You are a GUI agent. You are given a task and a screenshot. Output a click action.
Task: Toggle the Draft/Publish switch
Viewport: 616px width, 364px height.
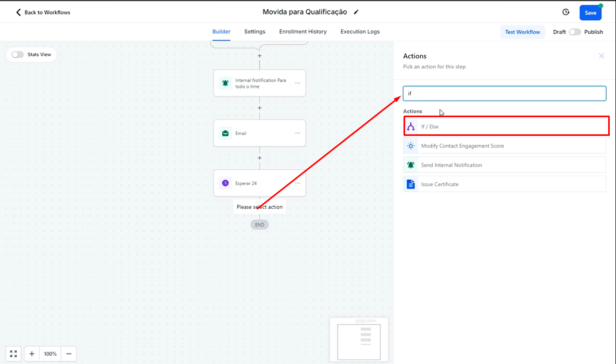(x=574, y=32)
